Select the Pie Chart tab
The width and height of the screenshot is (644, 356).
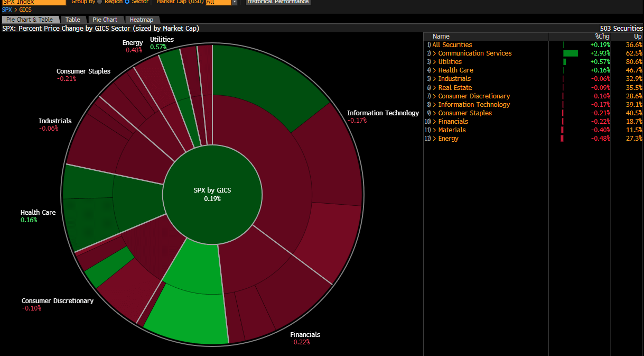point(105,20)
